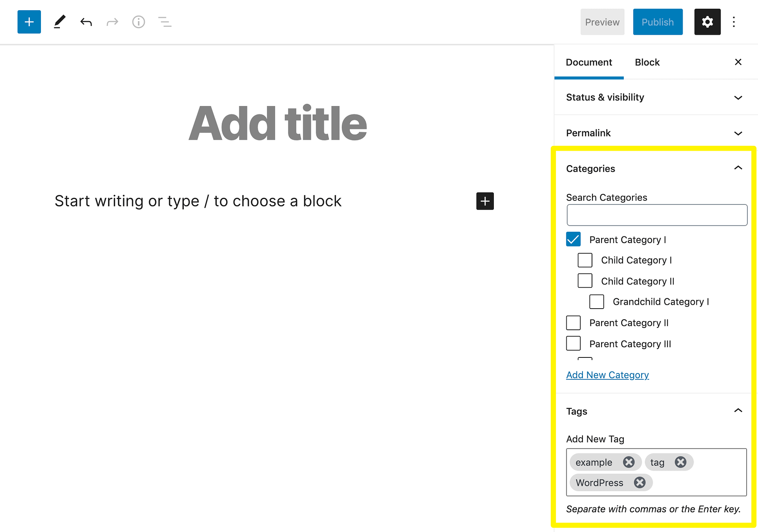758x532 pixels.
Task: Redo the last undone change
Action: [112, 22]
